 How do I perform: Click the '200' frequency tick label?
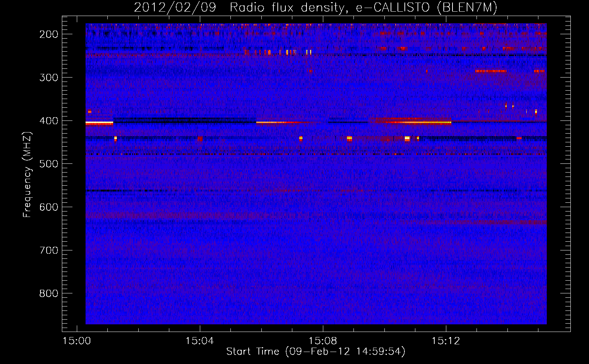click(x=49, y=34)
